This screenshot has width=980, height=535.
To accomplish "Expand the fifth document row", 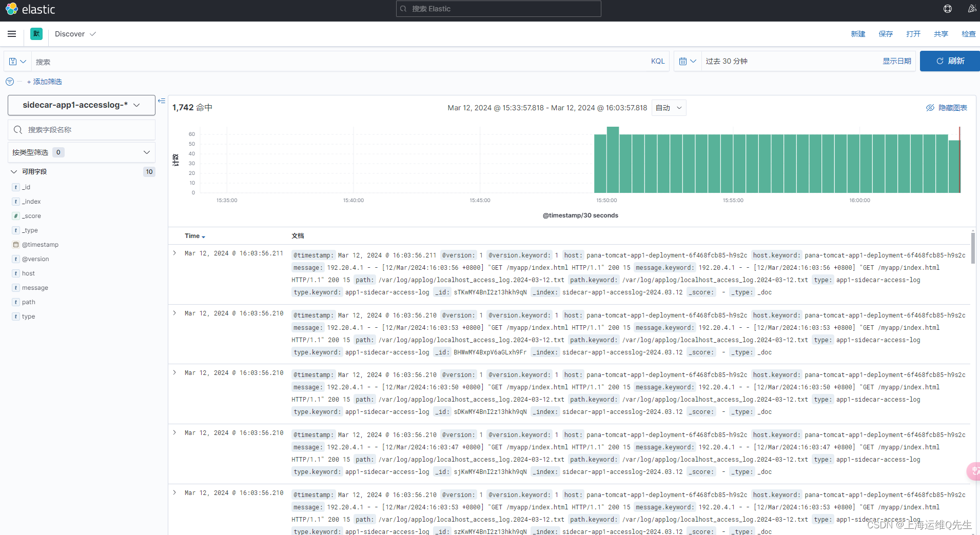I will click(x=174, y=493).
